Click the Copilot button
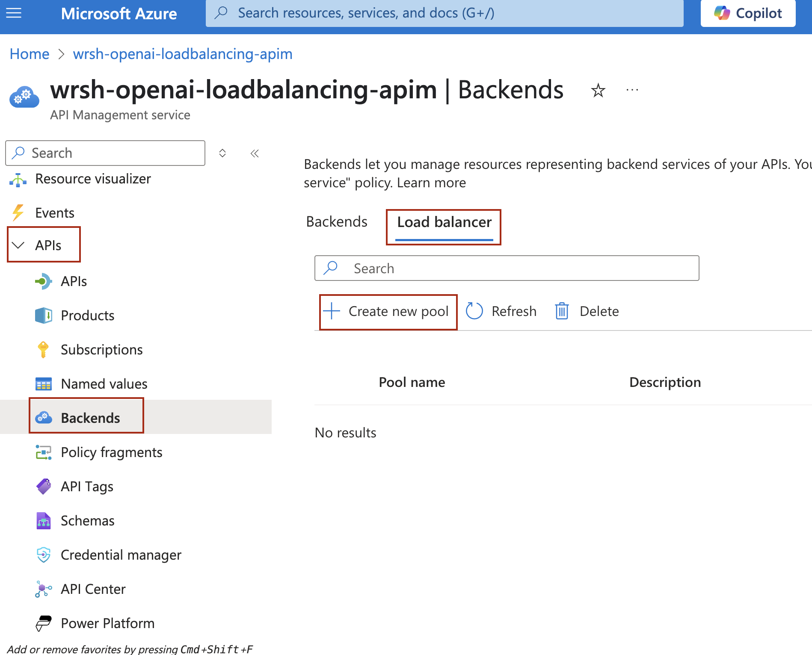 pyautogui.click(x=748, y=13)
